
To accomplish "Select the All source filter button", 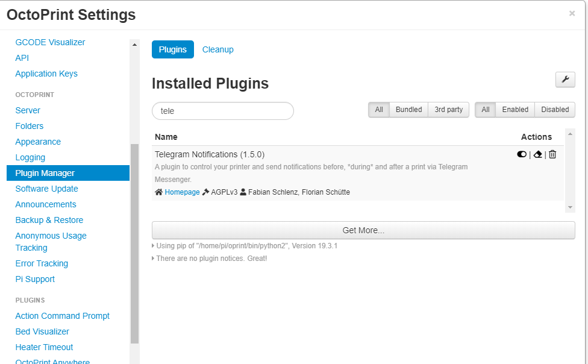I will tap(379, 110).
